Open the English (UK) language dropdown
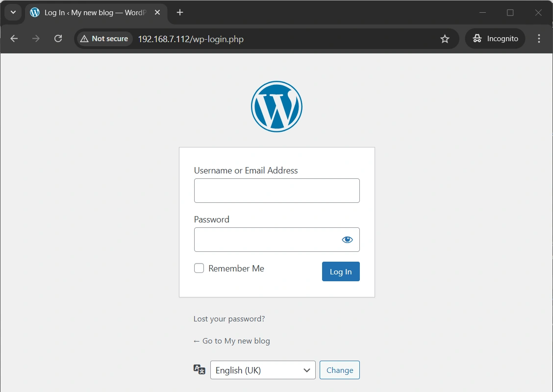 tap(263, 370)
